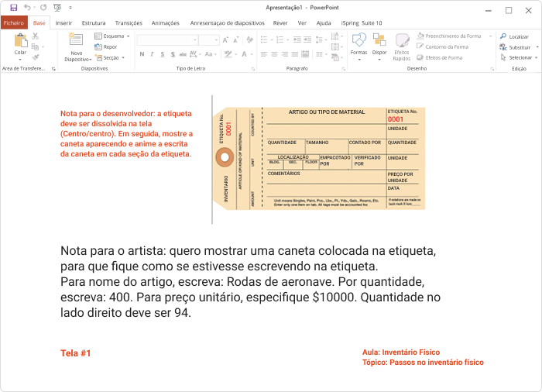Click the Copy icon
The height and width of the screenshot is (392, 542).
pos(36,46)
